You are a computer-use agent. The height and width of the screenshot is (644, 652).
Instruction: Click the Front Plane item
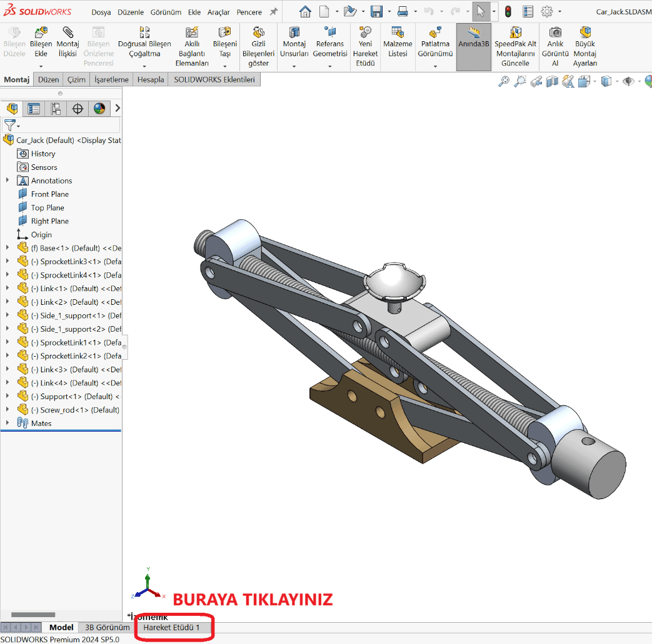pos(50,194)
